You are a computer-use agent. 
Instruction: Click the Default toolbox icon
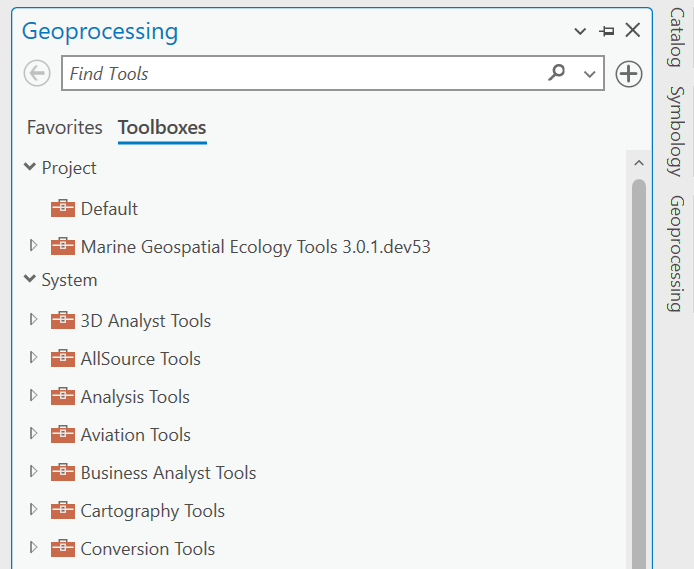(63, 208)
